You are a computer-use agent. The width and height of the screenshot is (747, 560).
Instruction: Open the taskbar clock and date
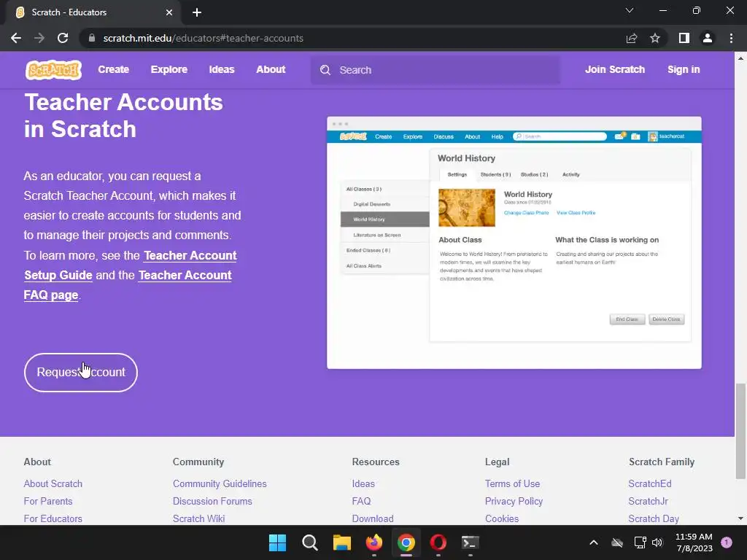[694, 542]
